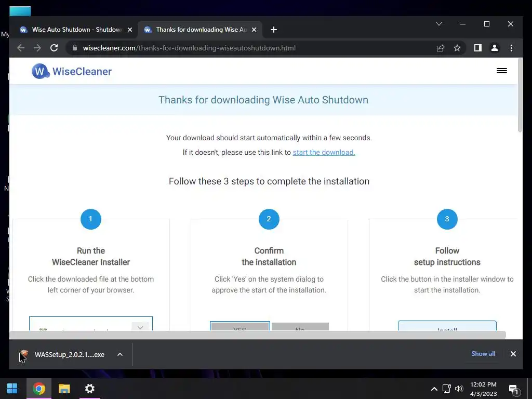Click the browser forward arrow
Screen dimensions: 532x399
[37, 48]
